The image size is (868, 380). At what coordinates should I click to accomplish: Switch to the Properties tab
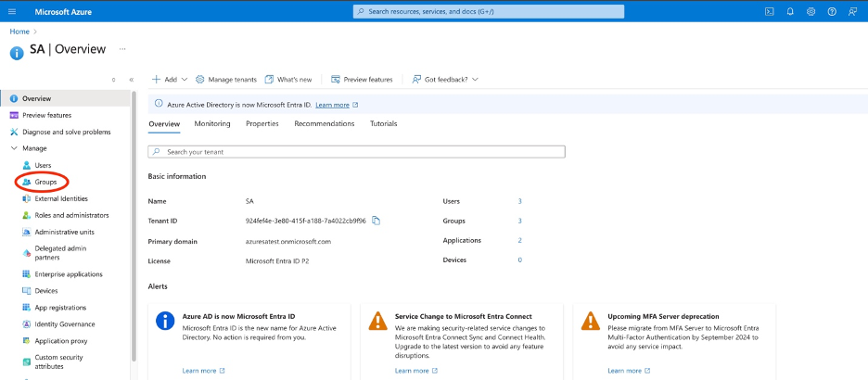point(262,124)
